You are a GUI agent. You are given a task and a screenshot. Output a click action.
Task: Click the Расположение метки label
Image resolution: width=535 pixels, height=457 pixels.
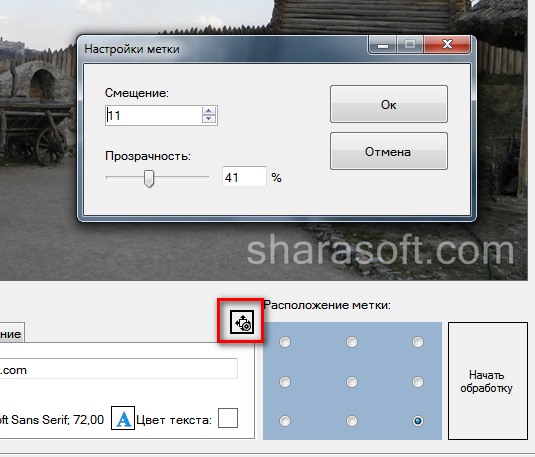click(327, 305)
